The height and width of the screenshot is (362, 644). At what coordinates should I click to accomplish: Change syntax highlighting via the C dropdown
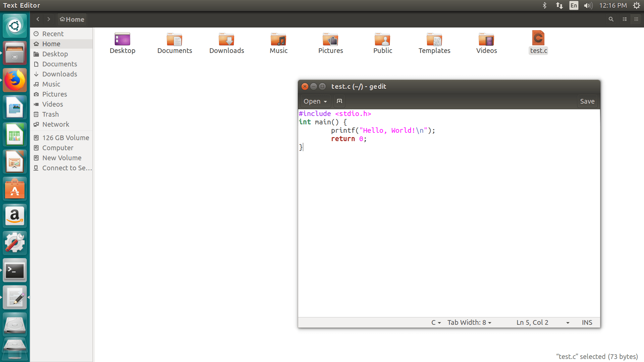[435, 322]
